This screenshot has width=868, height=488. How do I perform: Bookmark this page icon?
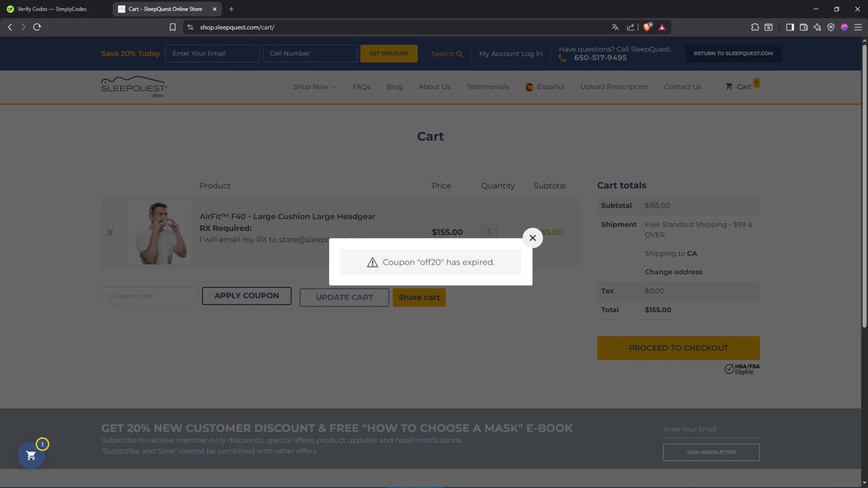click(172, 27)
